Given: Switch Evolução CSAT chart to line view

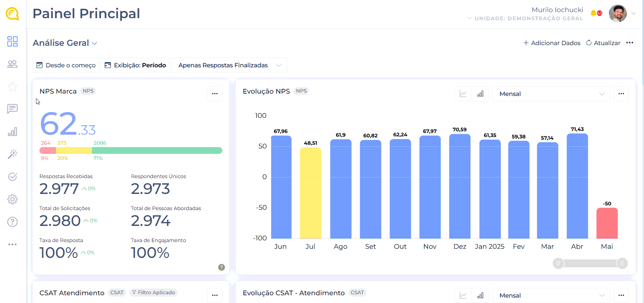Looking at the screenshot, I should click(x=463, y=296).
